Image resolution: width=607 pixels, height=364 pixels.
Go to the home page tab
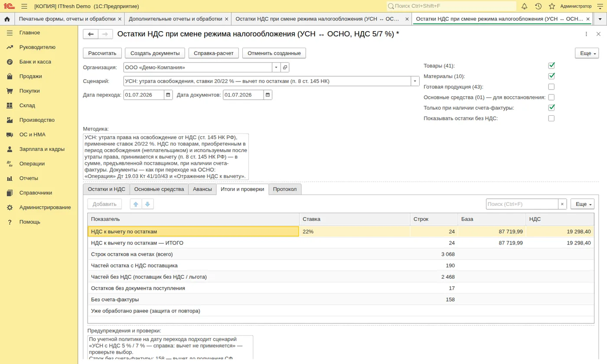[x=7, y=19]
